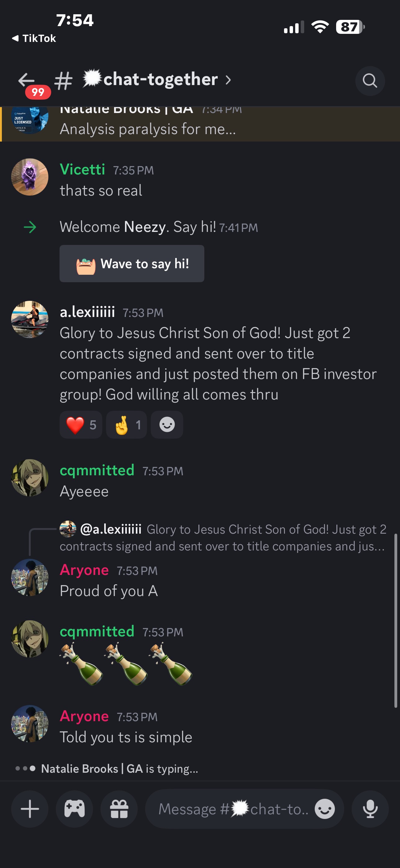Open emoji picker in message box
This screenshot has width=400, height=868.
[x=325, y=809]
